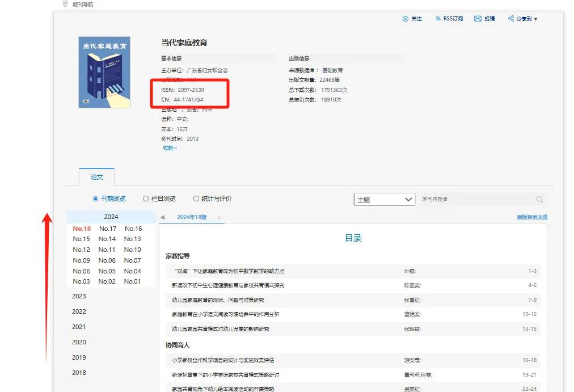Click the 期刊导航 breadcrumb link
Screen dimensions: 574x392
click(x=83, y=5)
